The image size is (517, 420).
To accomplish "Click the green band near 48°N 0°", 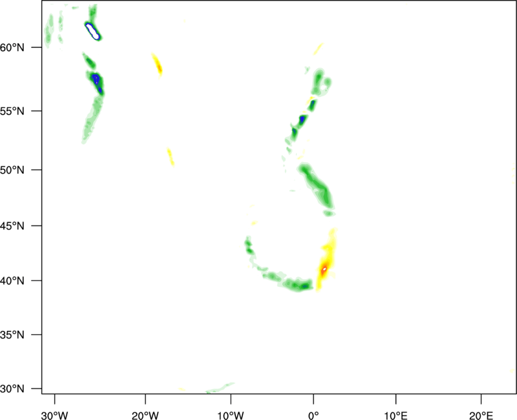I will pos(317,186).
